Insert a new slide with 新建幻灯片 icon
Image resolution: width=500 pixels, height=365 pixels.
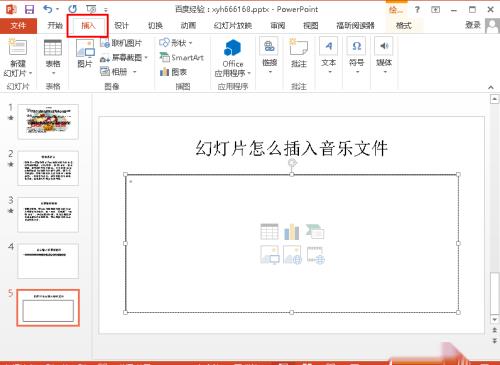pos(18,47)
